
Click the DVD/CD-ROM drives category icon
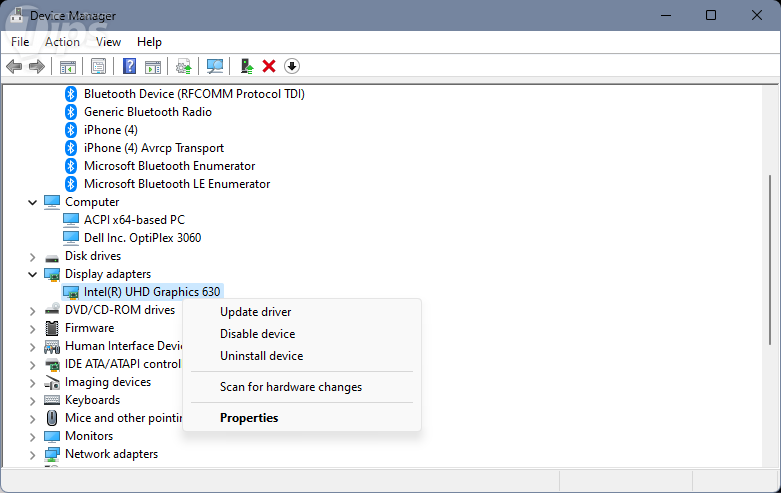click(52, 309)
